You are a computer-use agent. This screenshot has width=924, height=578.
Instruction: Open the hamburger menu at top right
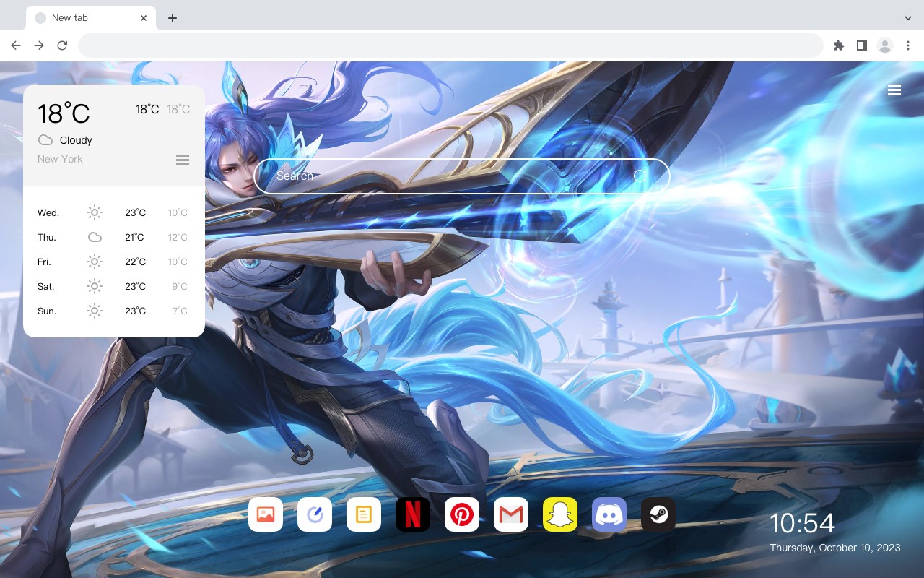click(894, 90)
